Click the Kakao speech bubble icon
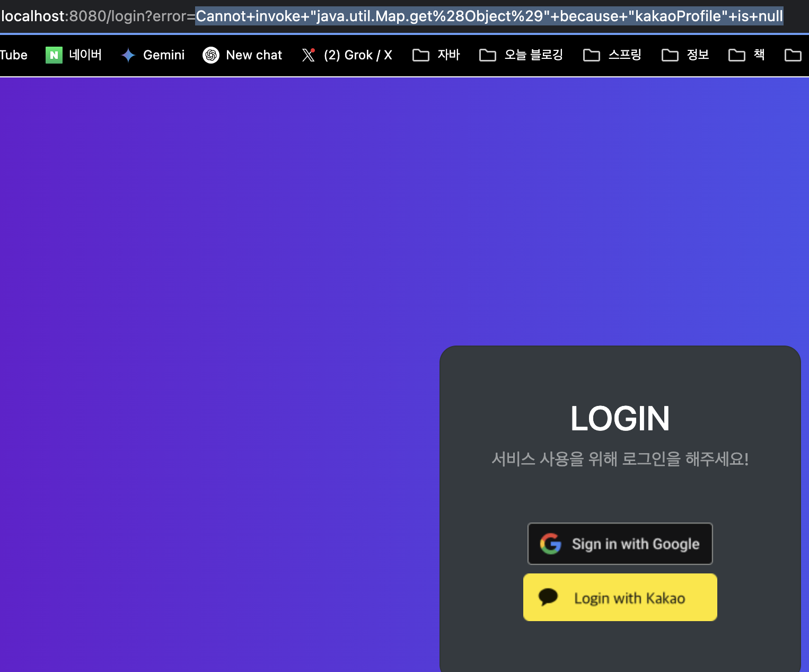 (548, 597)
